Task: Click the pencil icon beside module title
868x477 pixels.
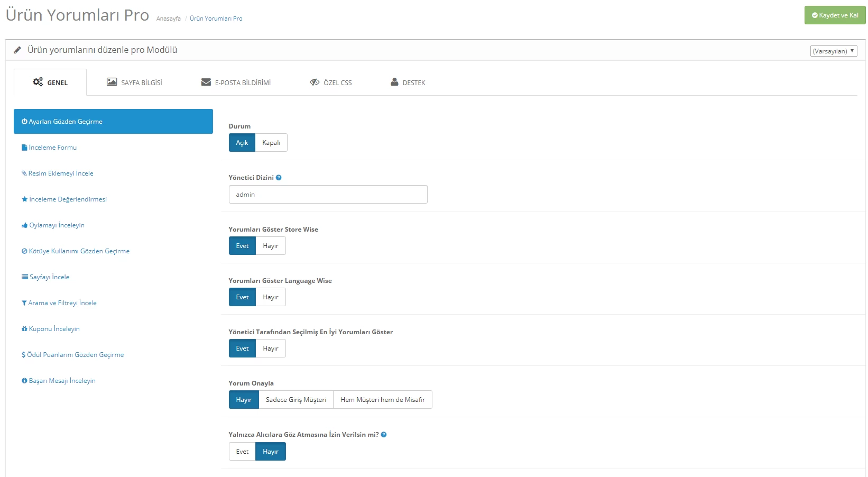Action: (x=17, y=49)
